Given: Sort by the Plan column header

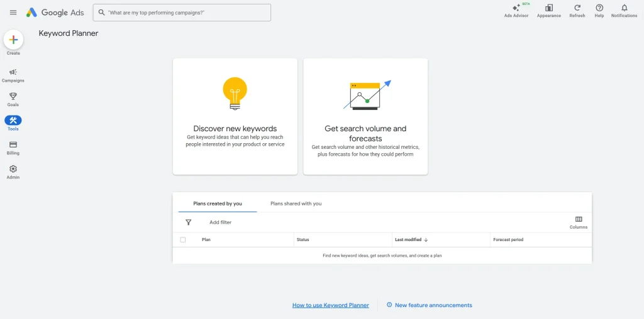Looking at the screenshot, I should (206, 240).
